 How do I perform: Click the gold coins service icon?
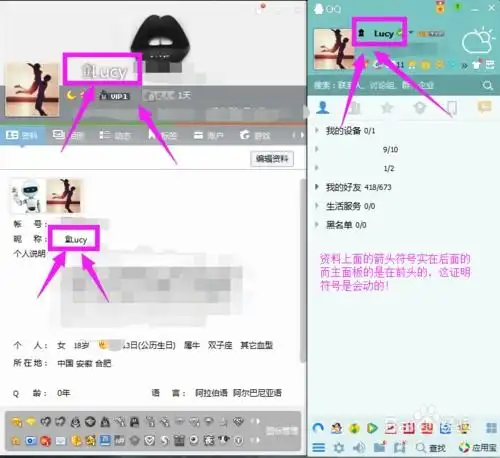[16, 423]
